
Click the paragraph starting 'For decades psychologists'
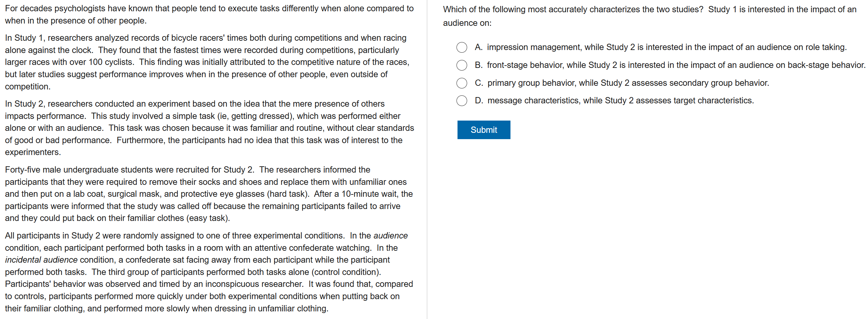(x=209, y=15)
